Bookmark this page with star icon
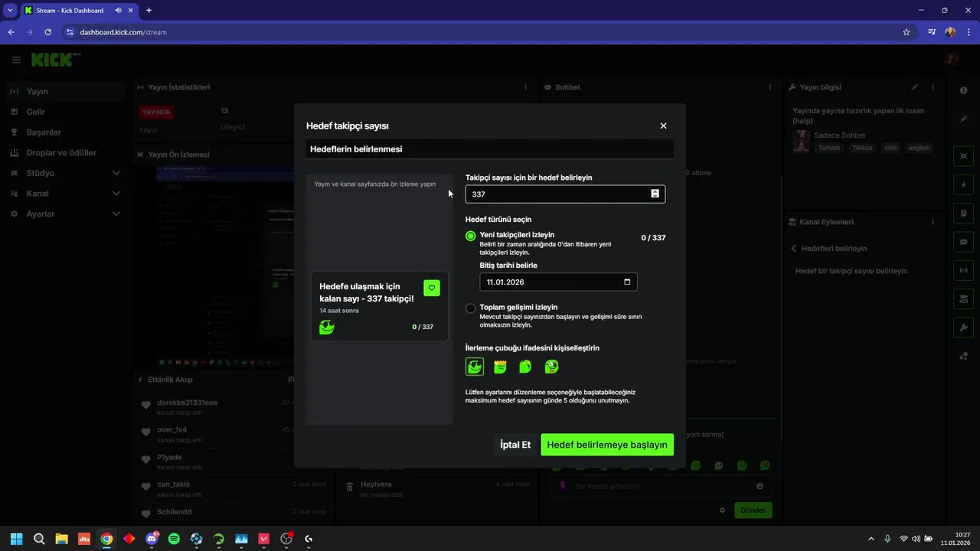 click(906, 32)
